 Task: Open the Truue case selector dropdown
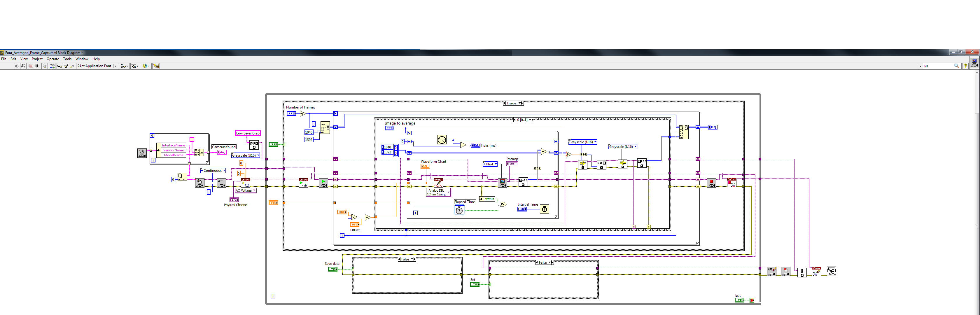click(513, 103)
